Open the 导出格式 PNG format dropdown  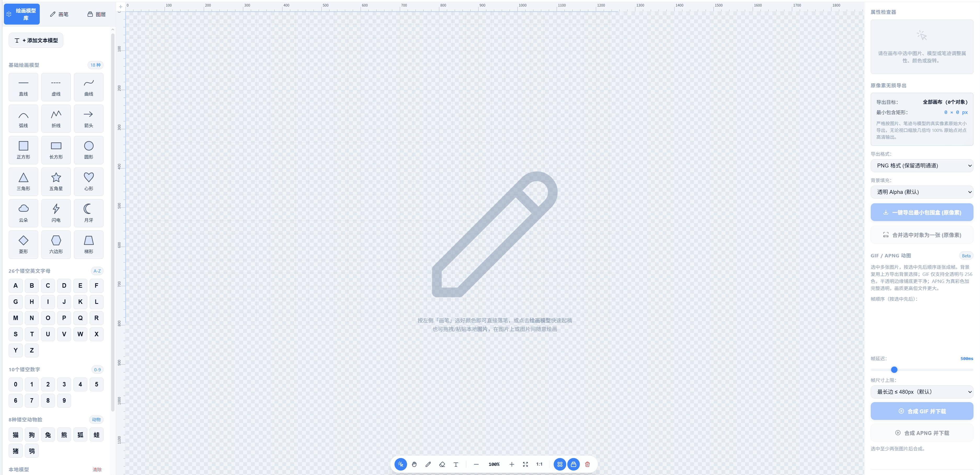pyautogui.click(x=922, y=165)
